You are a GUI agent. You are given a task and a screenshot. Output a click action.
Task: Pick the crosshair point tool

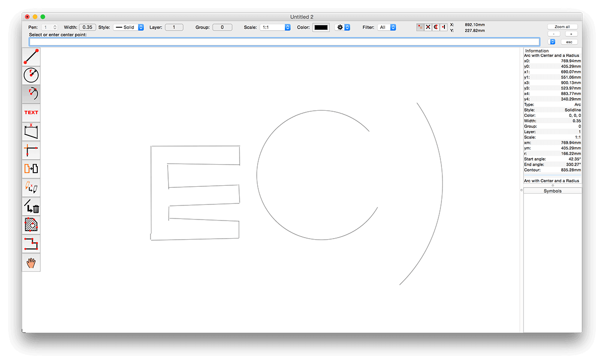pos(31,150)
